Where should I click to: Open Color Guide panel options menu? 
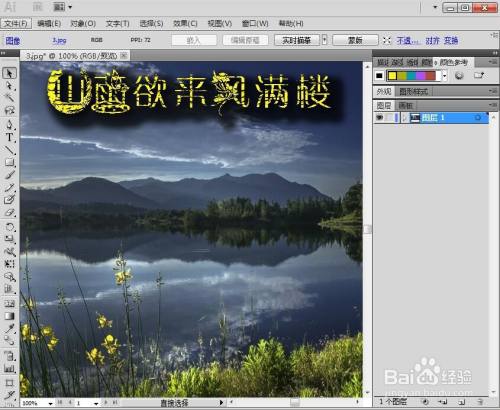coord(493,62)
